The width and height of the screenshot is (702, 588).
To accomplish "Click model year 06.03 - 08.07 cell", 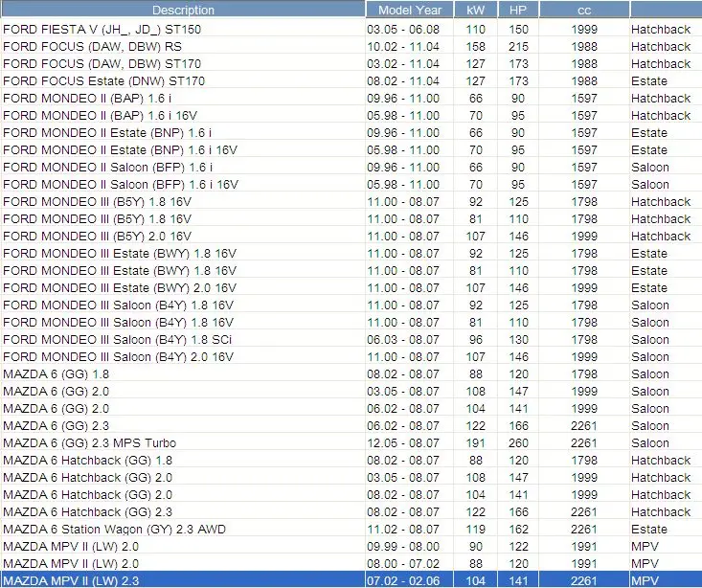I will click(410, 340).
